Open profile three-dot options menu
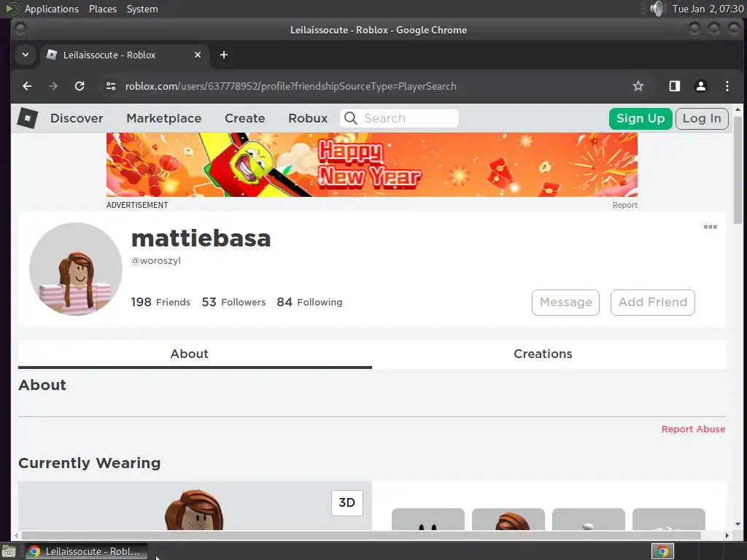 tap(711, 227)
